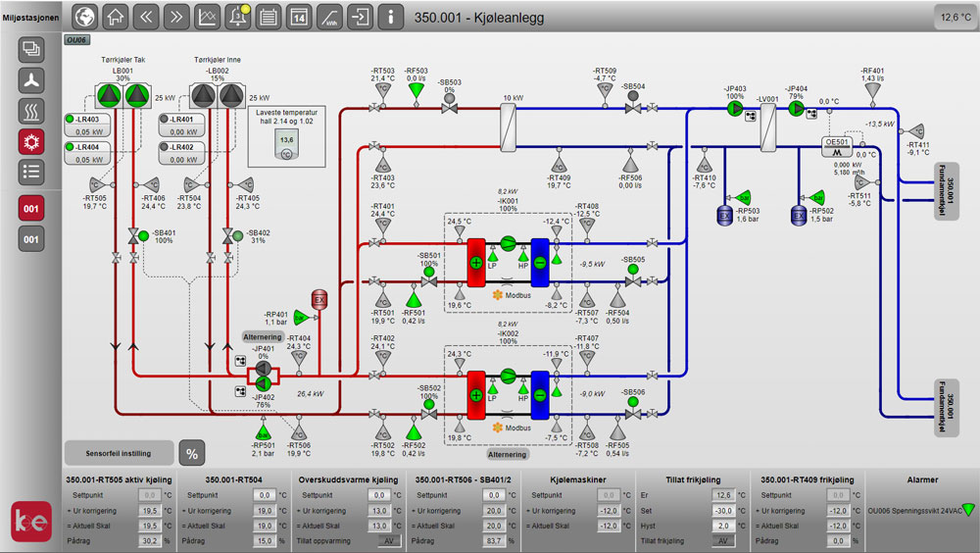The width and height of the screenshot is (980, 553).
Task: Toggle Tillat frikjøling AV field
Action: pyautogui.click(x=723, y=541)
